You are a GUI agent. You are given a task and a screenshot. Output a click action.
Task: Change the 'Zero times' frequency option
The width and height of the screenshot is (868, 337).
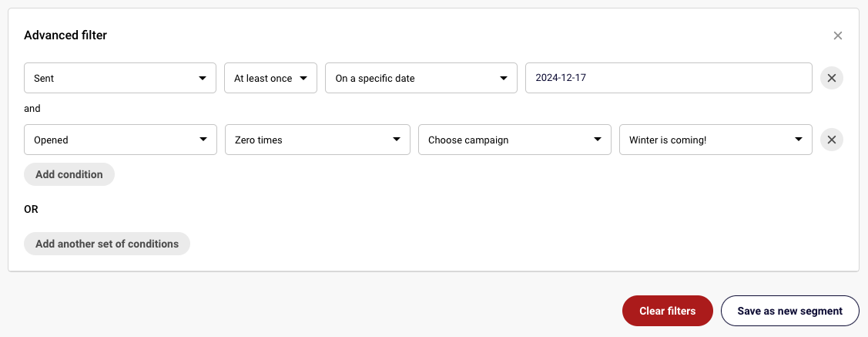click(317, 140)
